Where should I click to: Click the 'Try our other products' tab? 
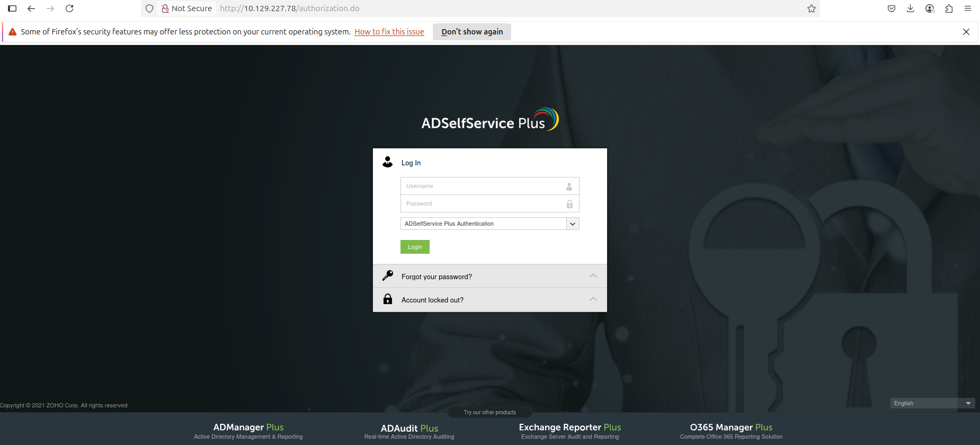point(490,412)
